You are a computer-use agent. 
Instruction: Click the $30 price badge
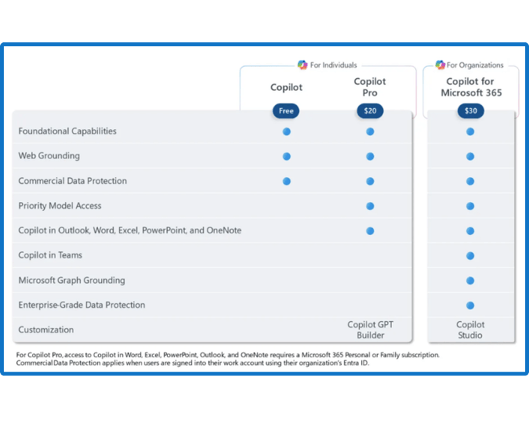[471, 111]
